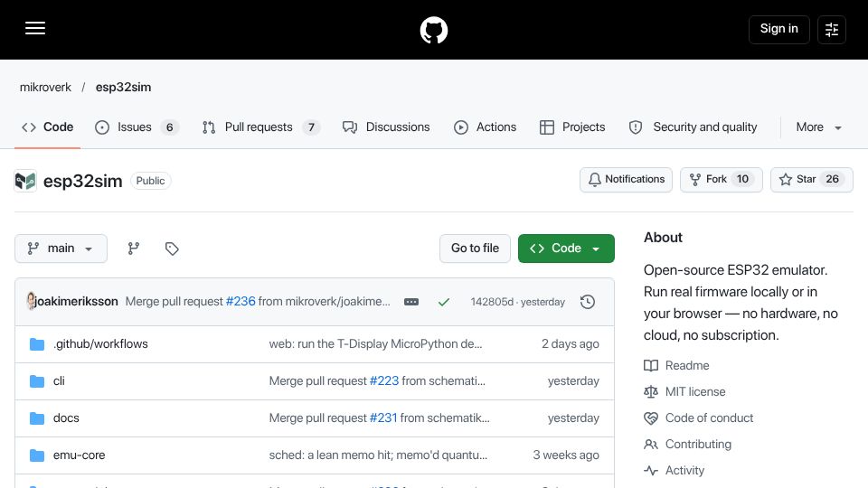
Task: Open the mikroverk owner link
Action: (x=45, y=88)
